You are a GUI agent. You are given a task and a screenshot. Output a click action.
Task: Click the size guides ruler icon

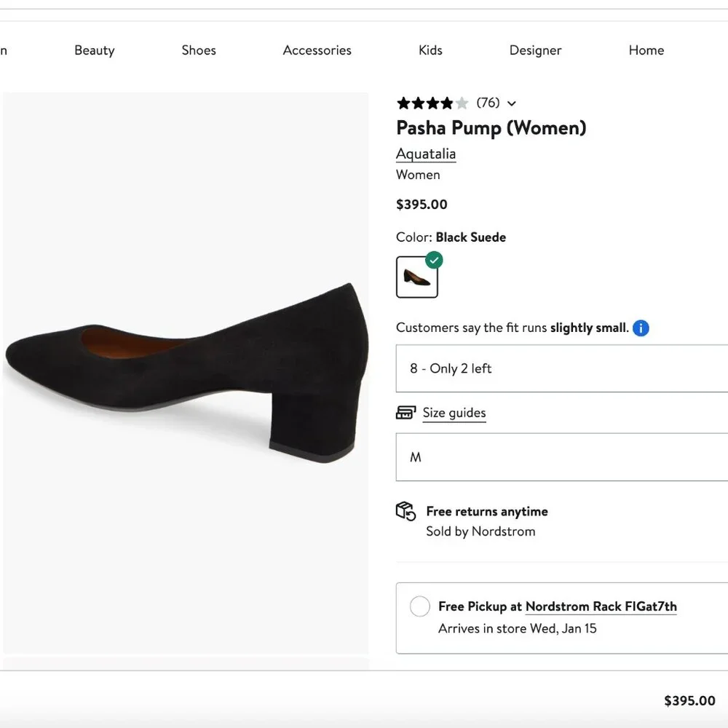tap(405, 413)
